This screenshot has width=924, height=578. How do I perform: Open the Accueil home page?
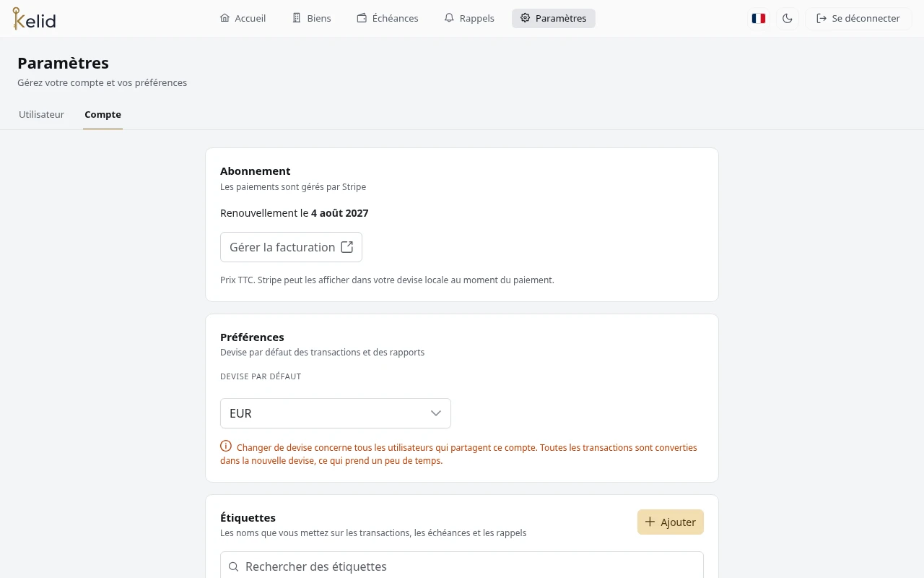[243, 18]
